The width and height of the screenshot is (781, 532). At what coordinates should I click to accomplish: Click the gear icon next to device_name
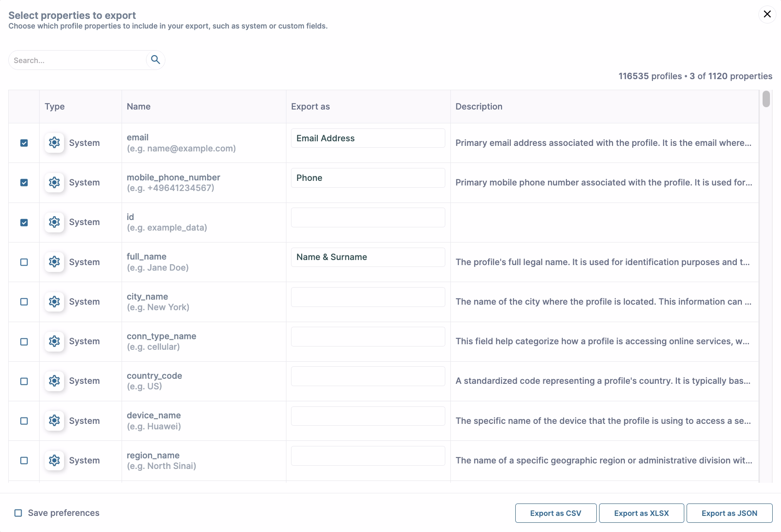click(54, 420)
